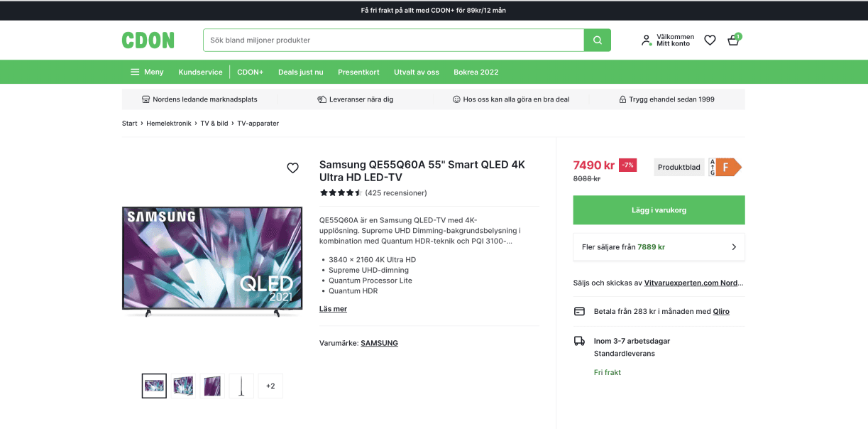868x429 pixels.
Task: Click the product title Samsung QE55Q60A
Action: tap(422, 170)
